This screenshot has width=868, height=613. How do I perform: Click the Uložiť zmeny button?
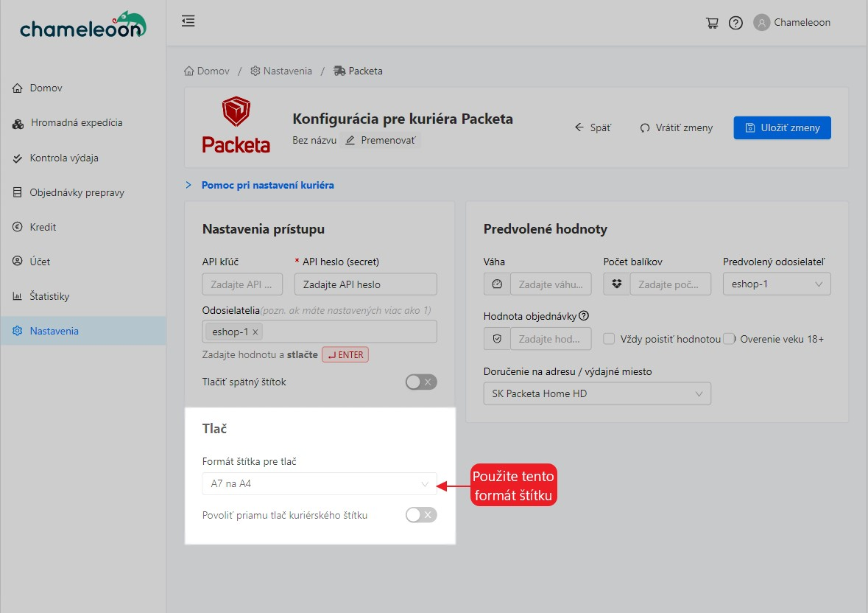[x=782, y=127]
